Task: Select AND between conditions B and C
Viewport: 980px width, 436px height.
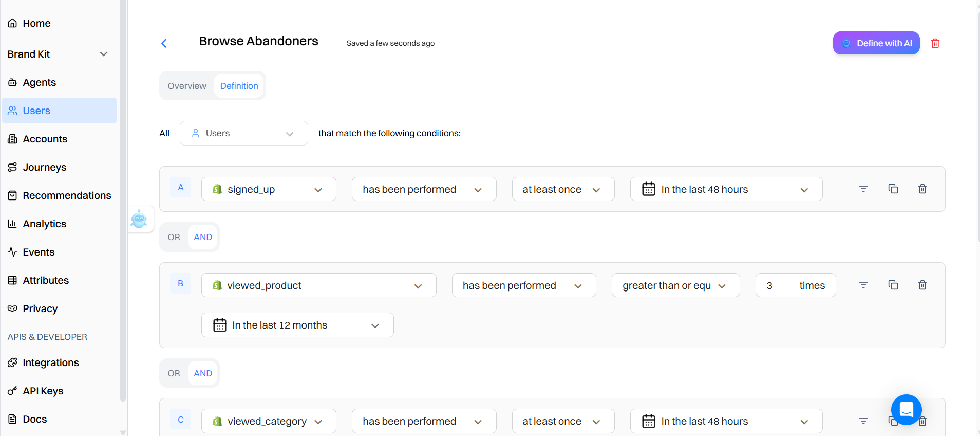Action: [x=203, y=373]
